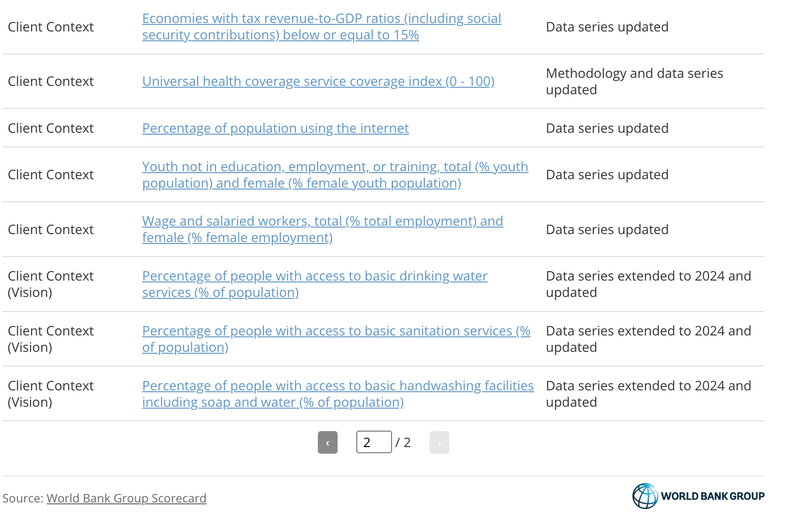Visit the World Bank Group Scorecard source

coord(126,498)
